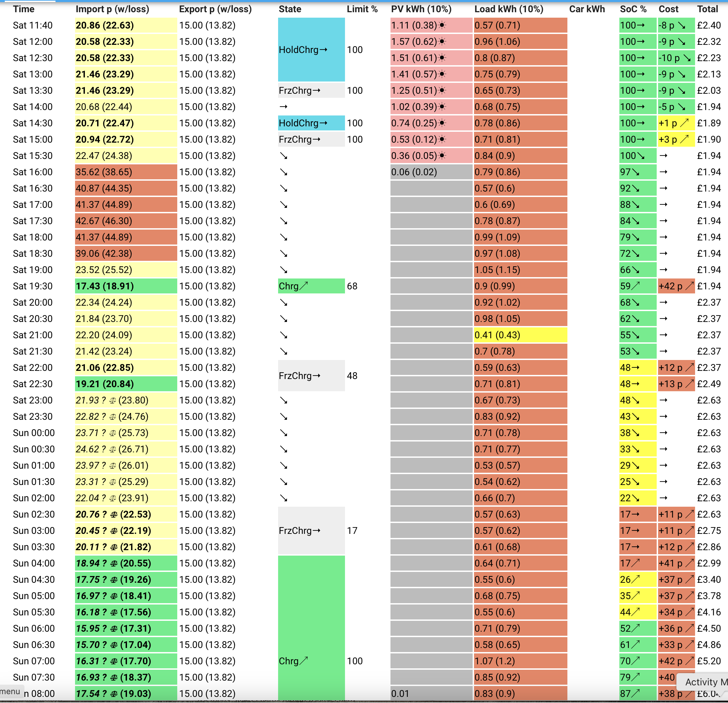Image resolution: width=728 pixels, height=703 pixels.
Task: Click the sun icon beside 0.36 (0.05) PV value
Action: coord(442,156)
